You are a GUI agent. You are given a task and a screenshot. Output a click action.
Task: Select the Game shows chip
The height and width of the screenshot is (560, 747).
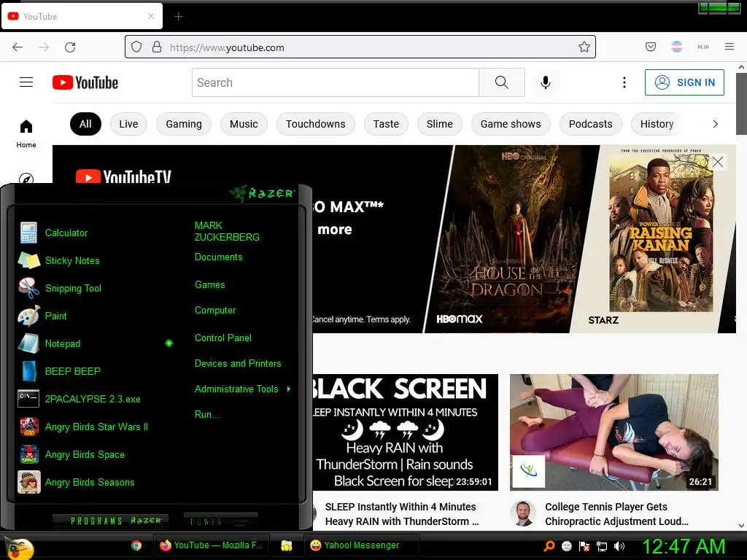511,124
